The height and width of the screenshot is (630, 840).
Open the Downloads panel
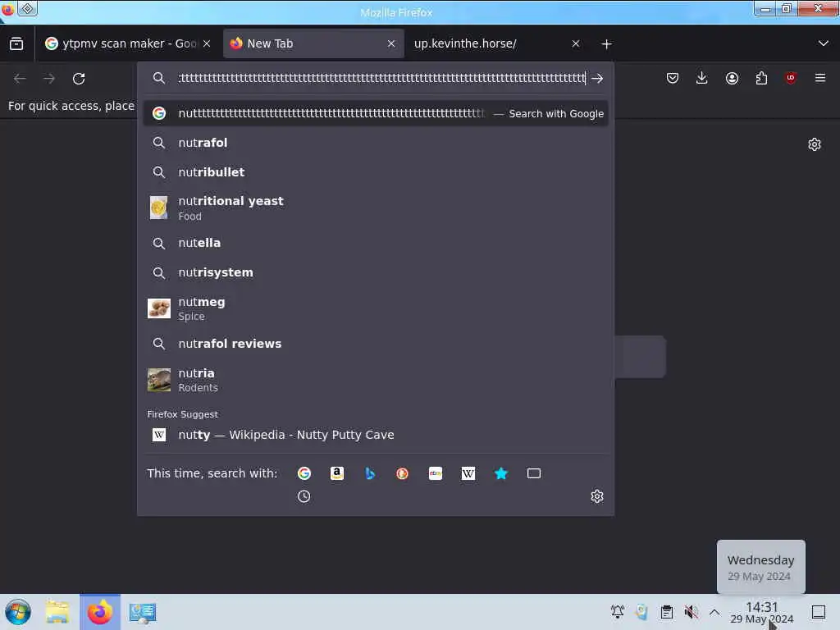click(x=702, y=78)
